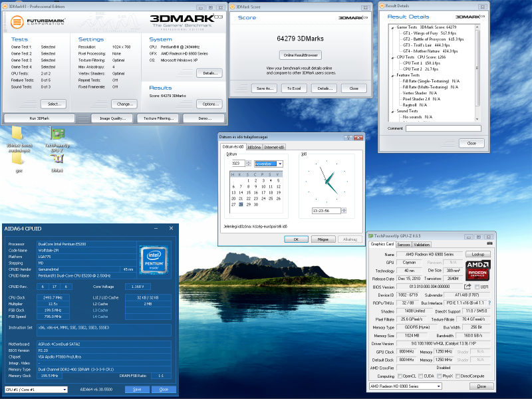Collapse the CPU Tests tree node
The image size is (532, 399).
click(x=393, y=57)
